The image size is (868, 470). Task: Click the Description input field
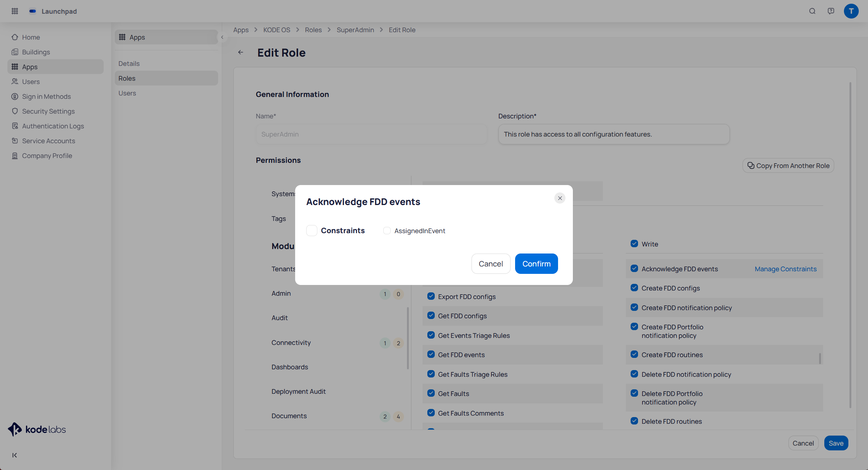(614, 134)
